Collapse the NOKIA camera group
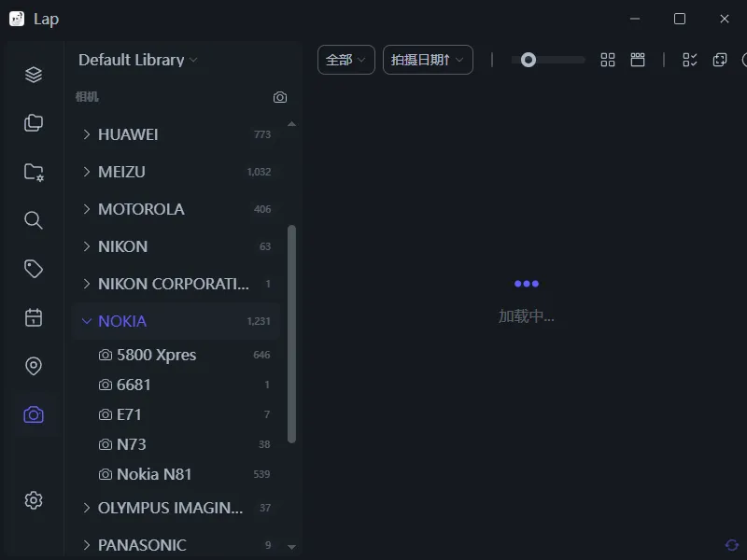This screenshot has width=747, height=560. (x=86, y=321)
